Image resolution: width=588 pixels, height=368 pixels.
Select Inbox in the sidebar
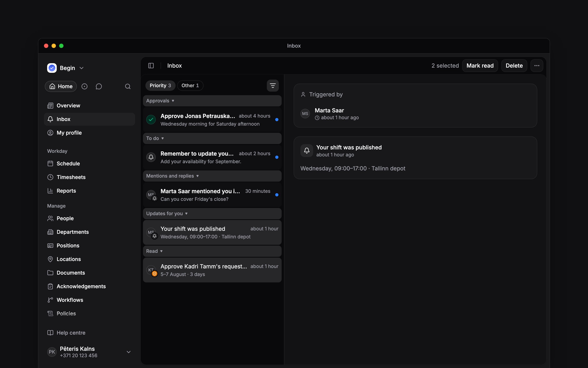89,119
